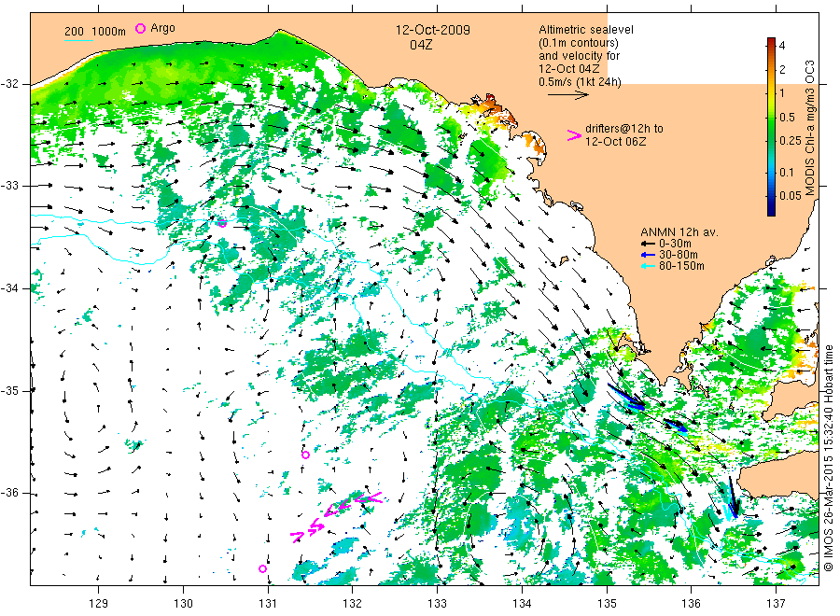Click the MODIS Chl-a mg/m3 OC3 label

pyautogui.click(x=809, y=128)
